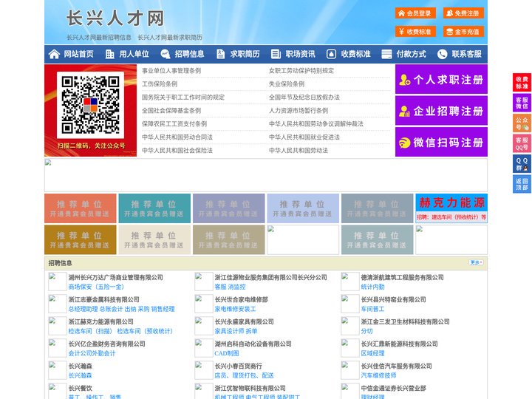The image size is (532, 399).
Task: Click the chart icon beside 招聘信息
Action: 166,54
